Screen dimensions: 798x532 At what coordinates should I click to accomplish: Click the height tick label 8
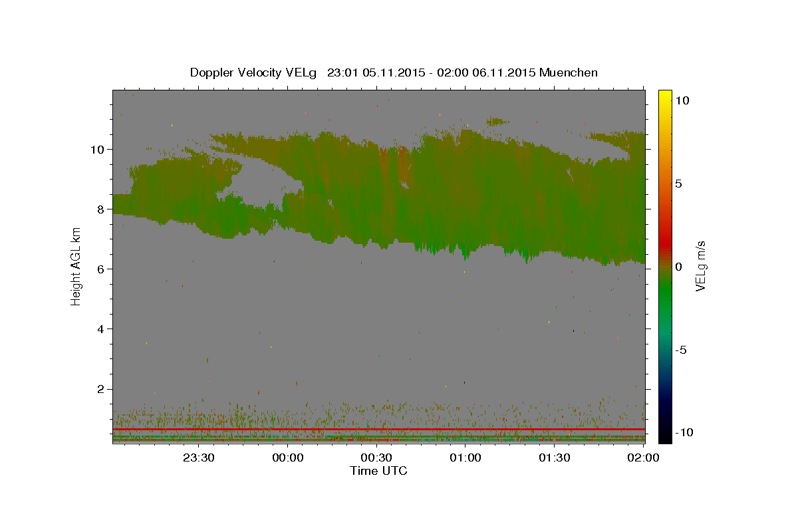tap(100, 209)
